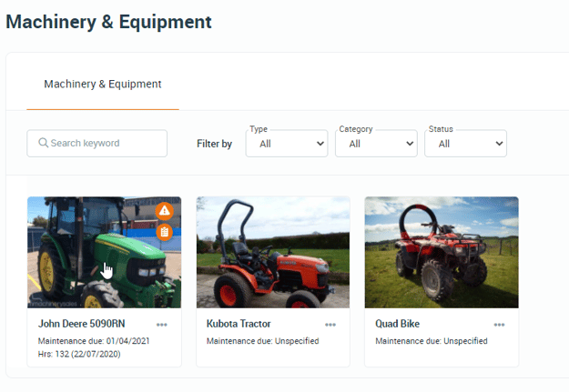This screenshot has height=392, width=569.
Task: Click the John Deere 5090RN title
Action: (82, 324)
